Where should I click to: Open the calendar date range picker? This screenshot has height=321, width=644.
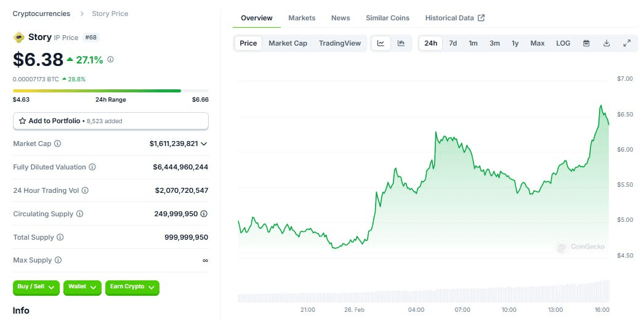587,43
